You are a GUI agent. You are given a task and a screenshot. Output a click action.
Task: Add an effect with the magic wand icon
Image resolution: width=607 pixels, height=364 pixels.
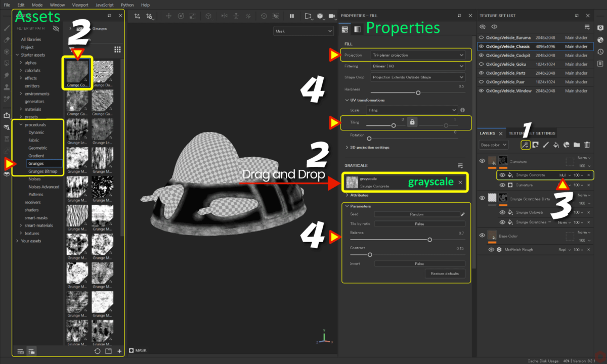[x=526, y=145]
